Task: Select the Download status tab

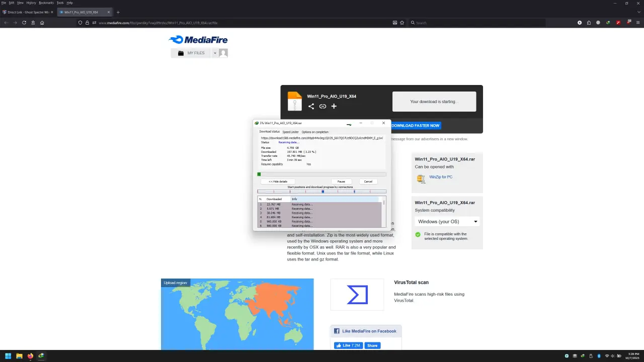Action: (269, 132)
